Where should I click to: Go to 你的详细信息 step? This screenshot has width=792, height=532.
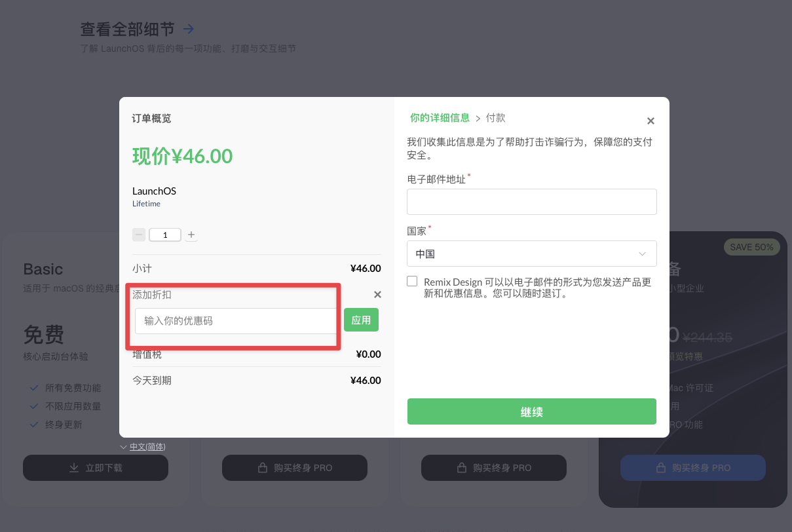[440, 118]
